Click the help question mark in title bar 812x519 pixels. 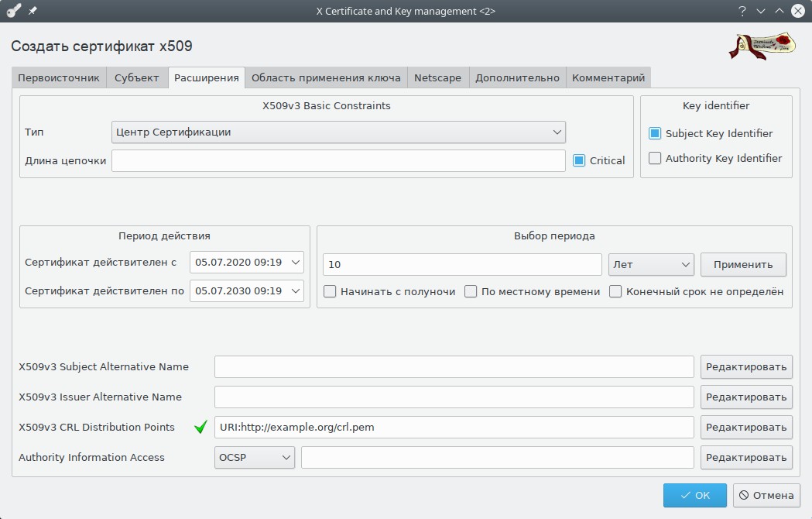pyautogui.click(x=742, y=11)
